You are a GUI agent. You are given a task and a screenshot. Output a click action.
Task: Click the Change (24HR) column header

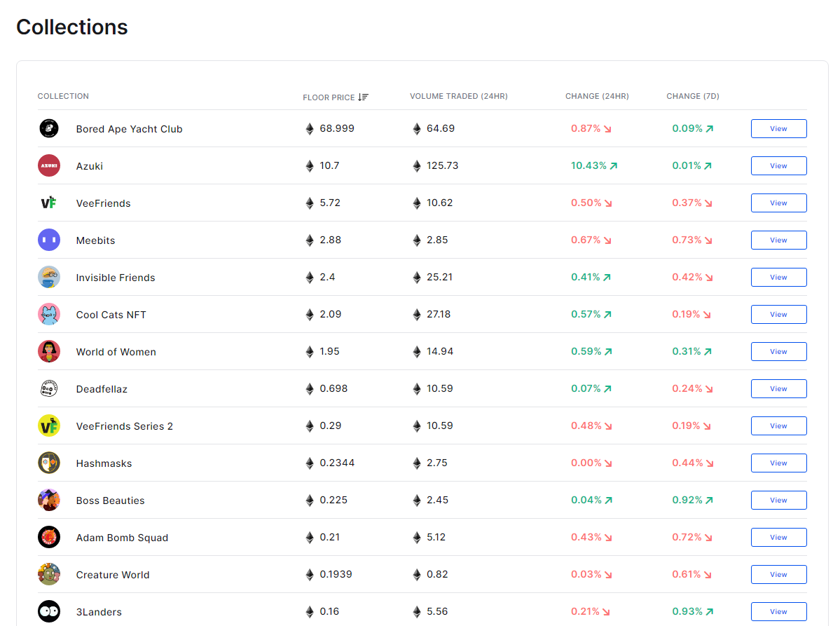tap(597, 97)
